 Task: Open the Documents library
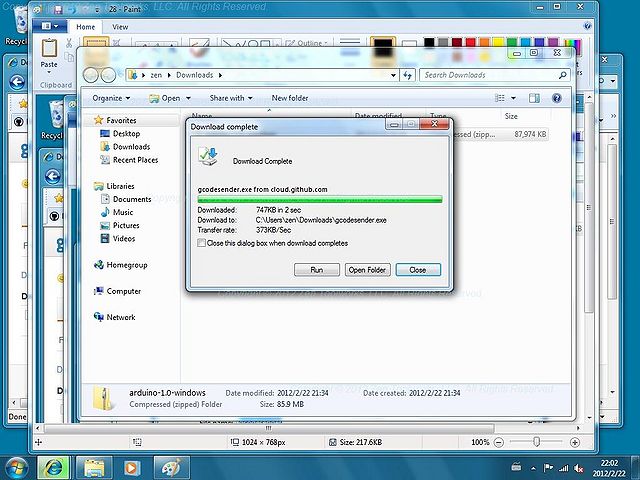(x=126, y=199)
